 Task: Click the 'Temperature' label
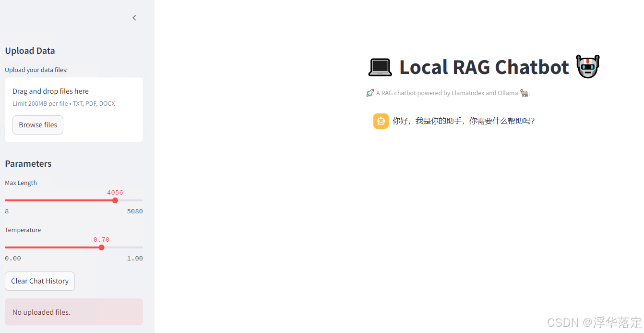click(23, 230)
